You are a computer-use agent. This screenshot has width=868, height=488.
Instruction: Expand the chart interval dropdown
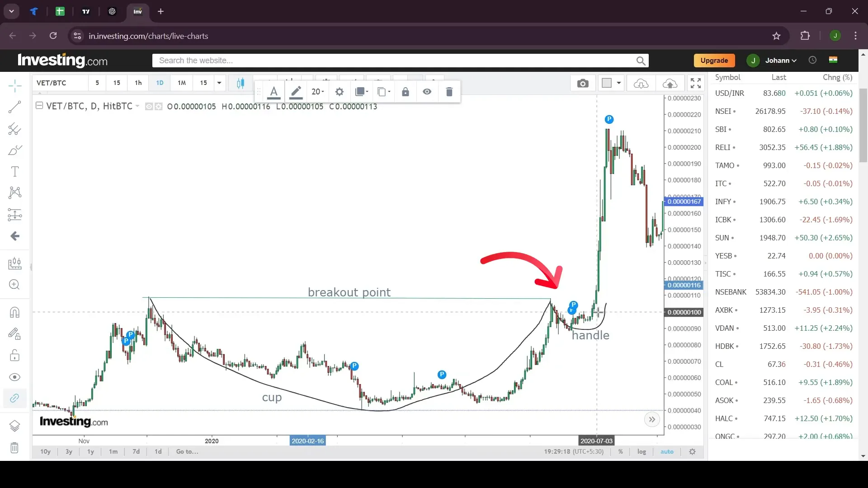(219, 83)
